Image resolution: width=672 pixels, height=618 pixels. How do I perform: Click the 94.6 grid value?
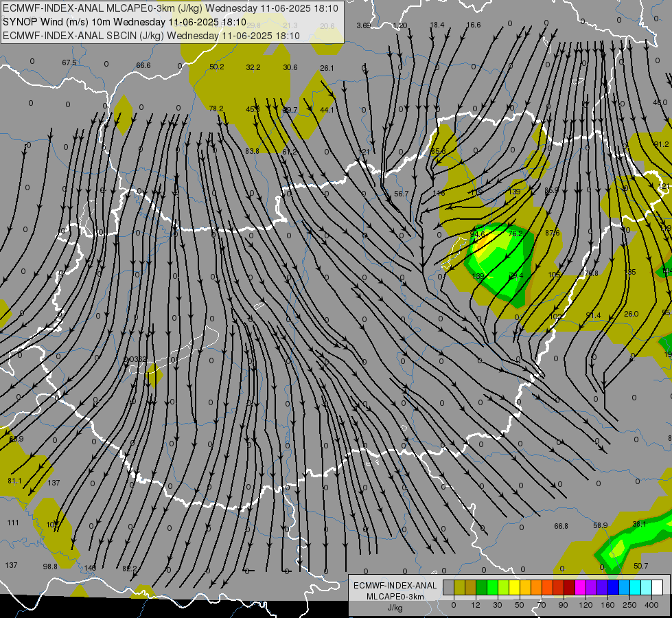(478, 234)
